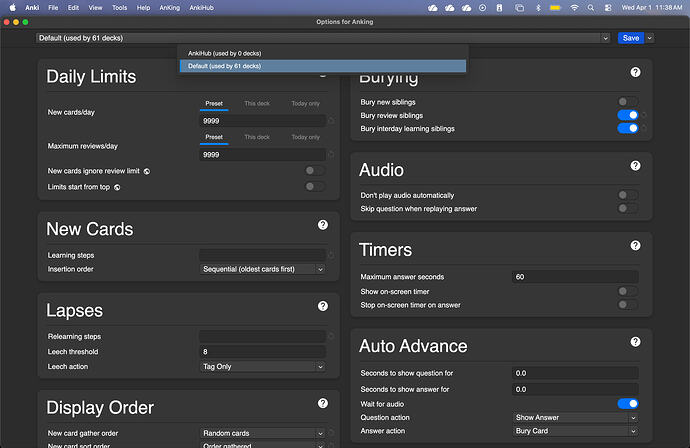This screenshot has width=690, height=448.
Task: Reset the New cards/day value
Action: 331,121
